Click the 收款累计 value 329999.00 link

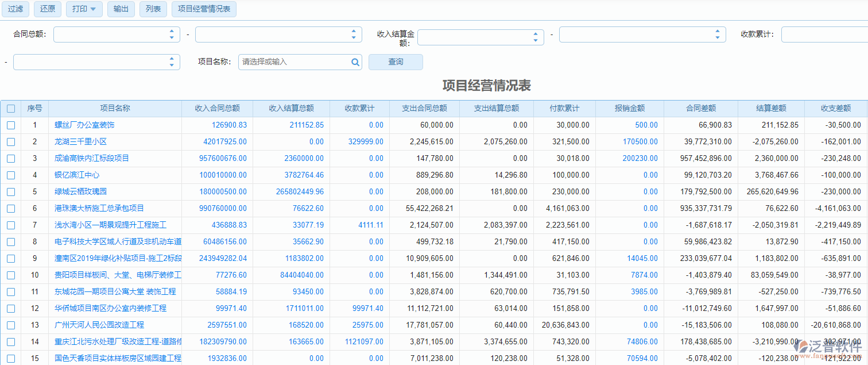click(367, 141)
